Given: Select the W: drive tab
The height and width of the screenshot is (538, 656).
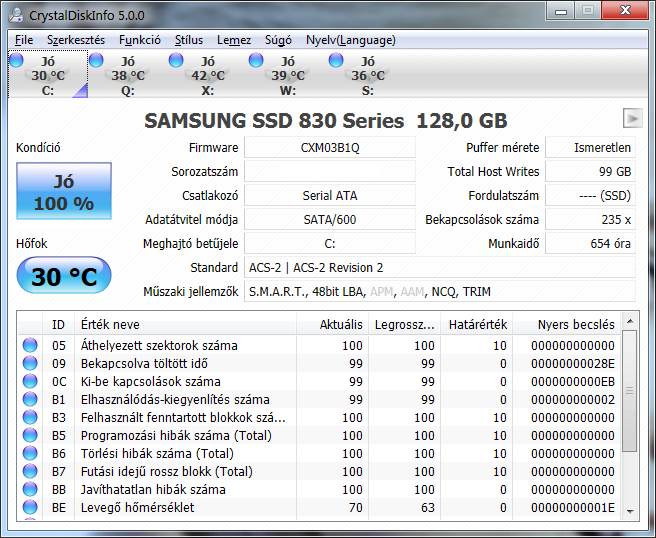Looking at the screenshot, I should (287, 75).
